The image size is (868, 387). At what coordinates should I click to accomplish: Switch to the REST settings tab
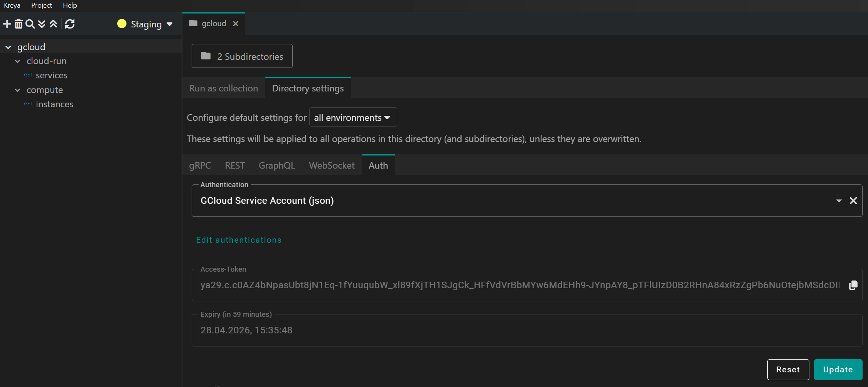pyautogui.click(x=234, y=166)
